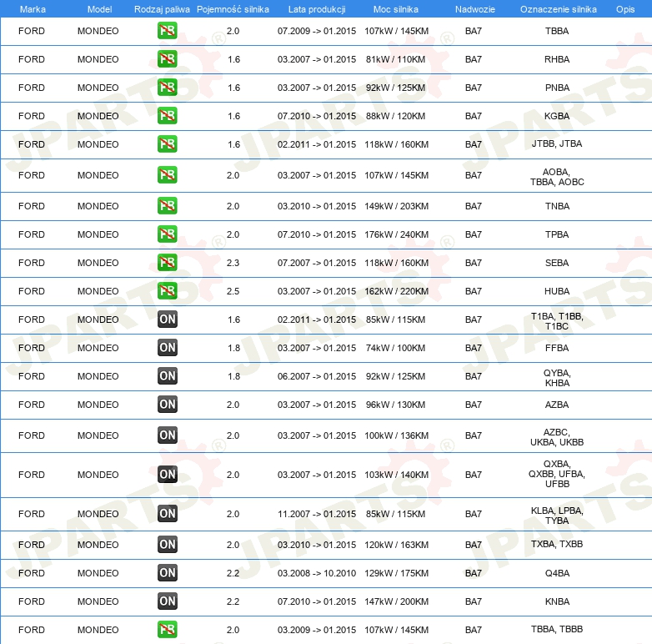Viewport: 652px width, 644px height.
Task: Select the engine code PNBA cell
Action: tap(557, 88)
